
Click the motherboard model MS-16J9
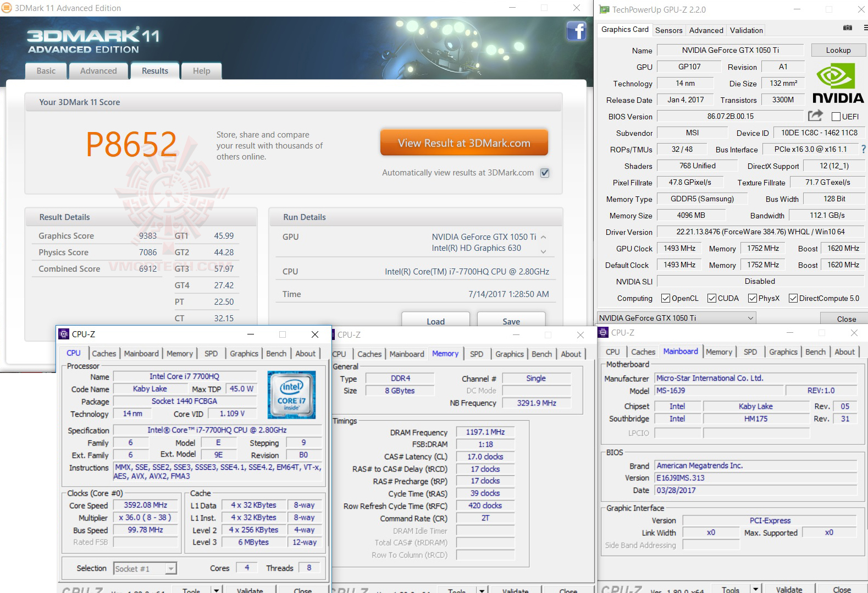click(718, 391)
